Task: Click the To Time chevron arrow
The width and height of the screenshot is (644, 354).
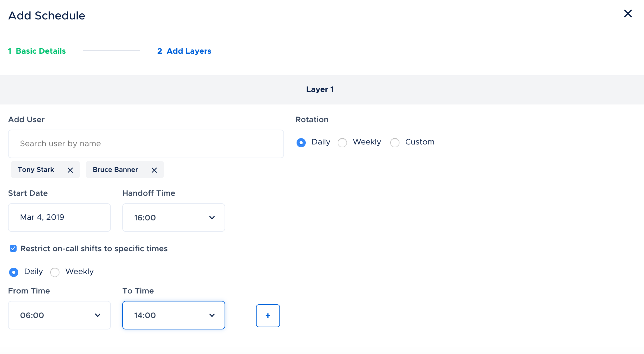Action: 212,315
